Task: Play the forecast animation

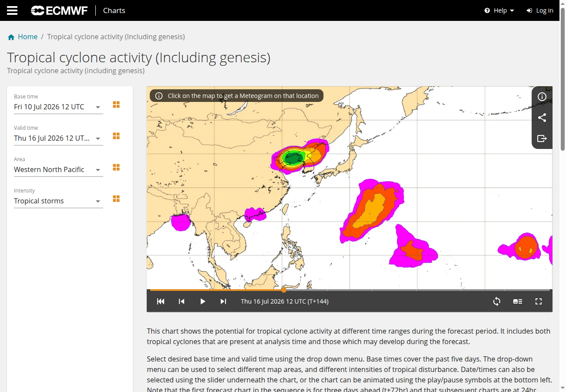Action: pos(202,301)
